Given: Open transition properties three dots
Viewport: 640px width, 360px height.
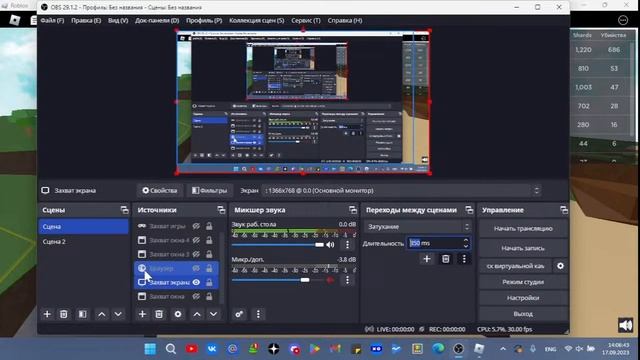Looking at the screenshot, I should [x=464, y=259].
